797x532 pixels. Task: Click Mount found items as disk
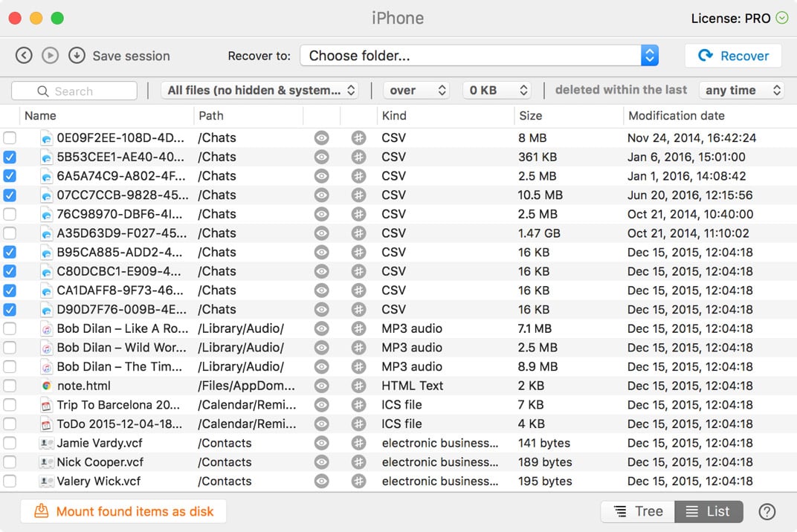tap(123, 511)
